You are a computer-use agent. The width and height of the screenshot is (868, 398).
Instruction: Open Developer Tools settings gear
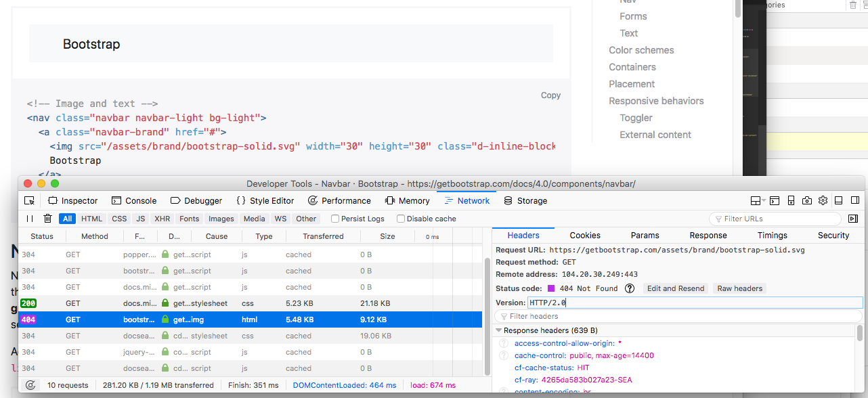click(823, 201)
